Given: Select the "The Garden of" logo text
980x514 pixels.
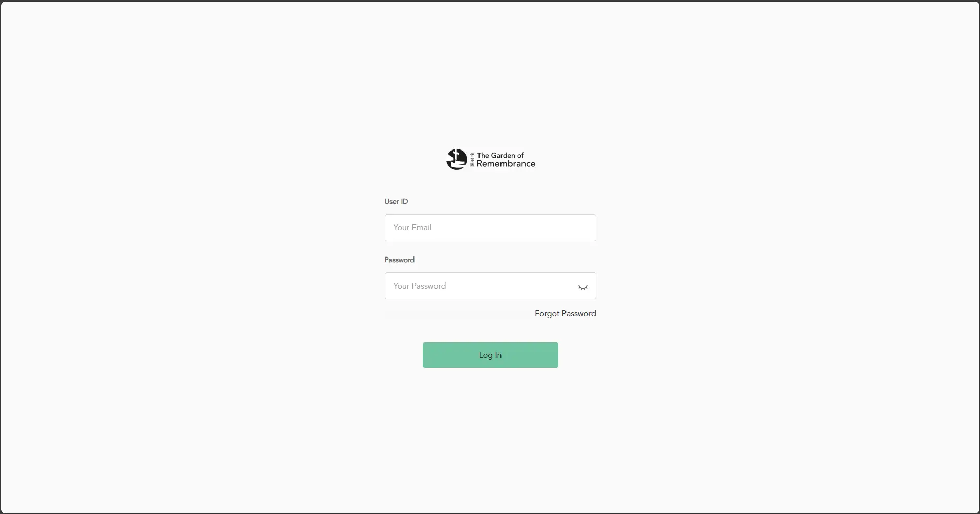Looking at the screenshot, I should click(500, 155).
